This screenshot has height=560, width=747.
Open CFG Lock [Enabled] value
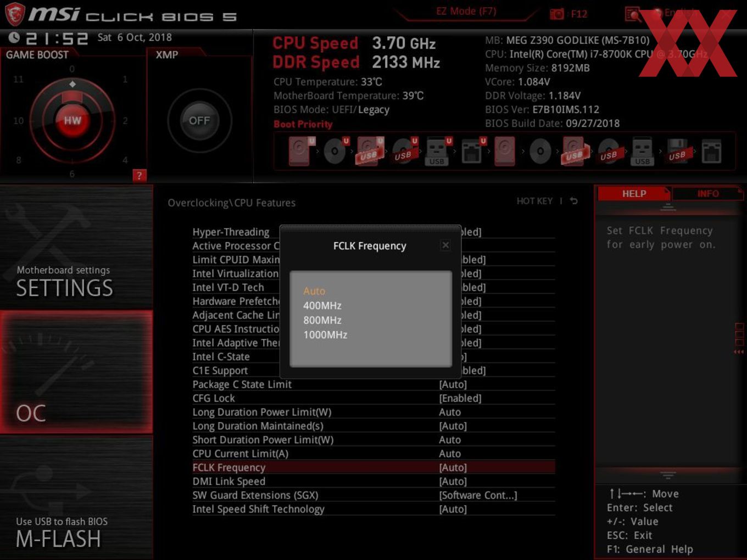click(460, 398)
